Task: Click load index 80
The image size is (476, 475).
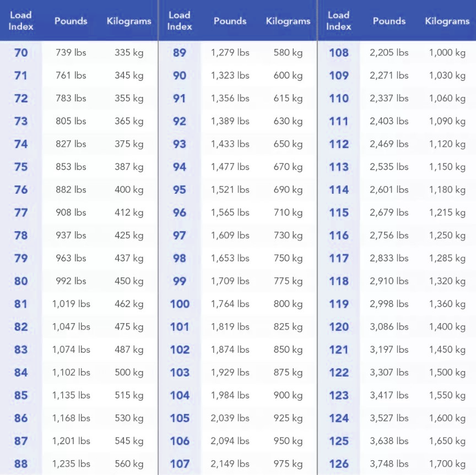Action: coord(21,281)
